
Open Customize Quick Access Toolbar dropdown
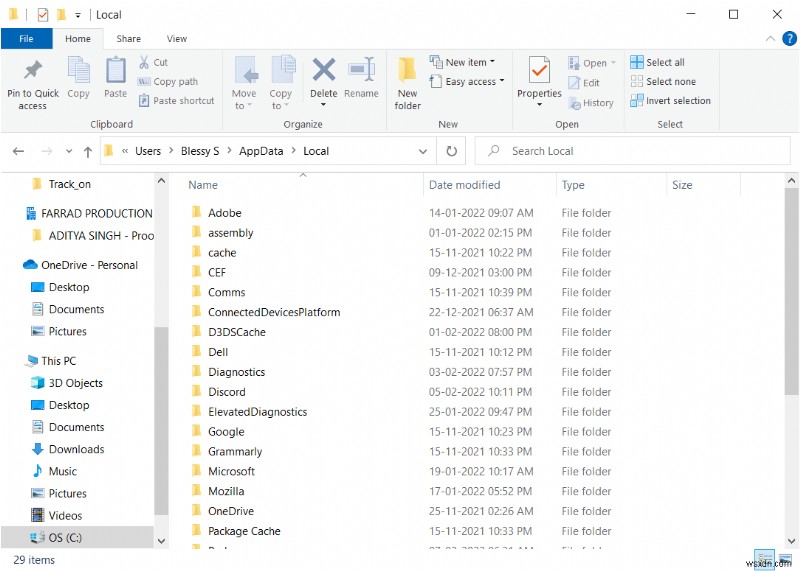(78, 15)
